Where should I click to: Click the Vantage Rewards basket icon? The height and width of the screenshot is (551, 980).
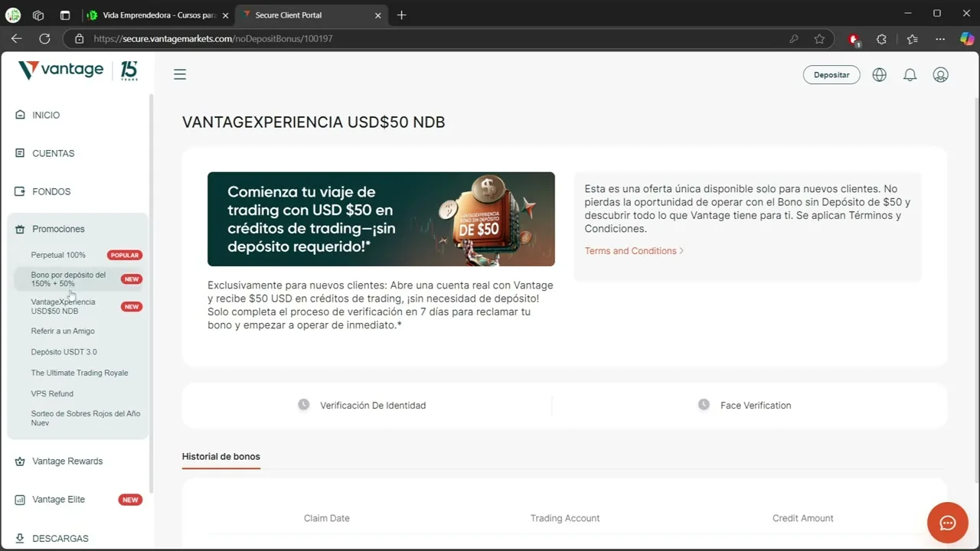[x=20, y=461]
